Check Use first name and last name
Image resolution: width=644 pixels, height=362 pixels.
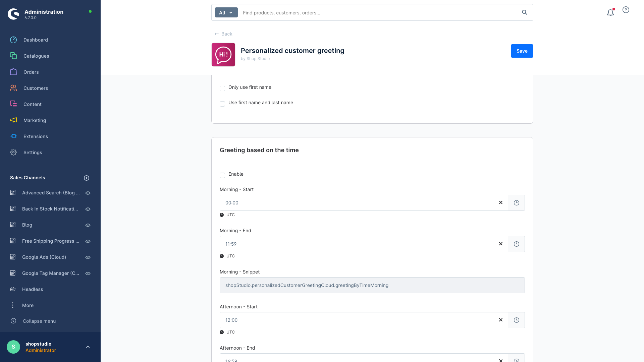tap(222, 104)
